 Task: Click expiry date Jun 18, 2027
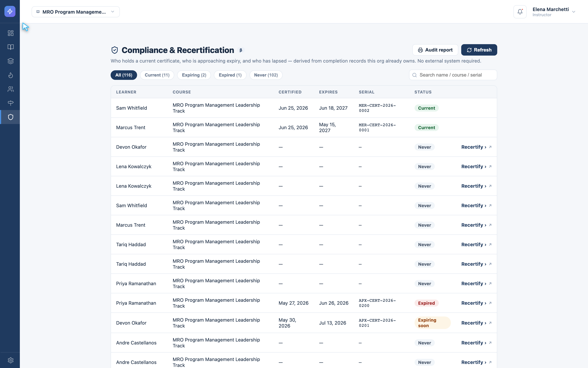pyautogui.click(x=333, y=108)
